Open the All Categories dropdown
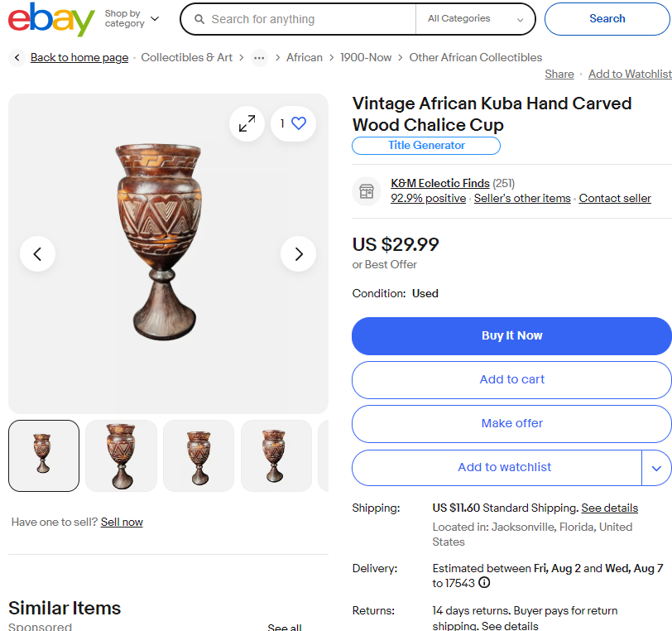The image size is (672, 631). click(x=475, y=19)
